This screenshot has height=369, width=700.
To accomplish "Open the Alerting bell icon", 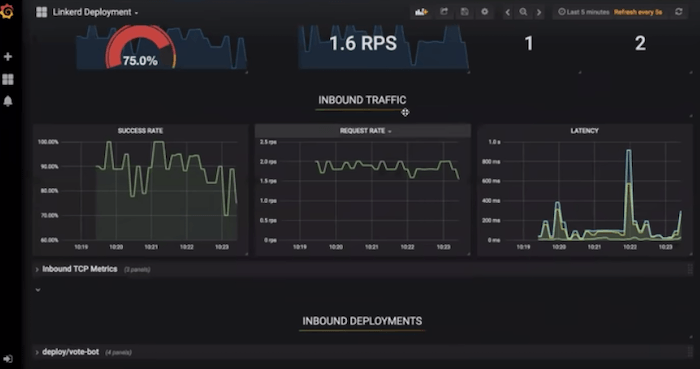I will click(8, 101).
